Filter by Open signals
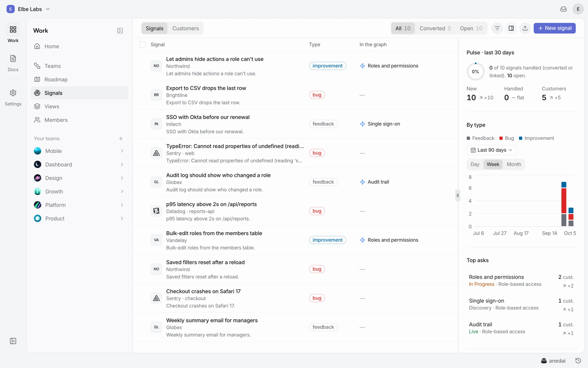This screenshot has width=588, height=368. pos(471,28)
